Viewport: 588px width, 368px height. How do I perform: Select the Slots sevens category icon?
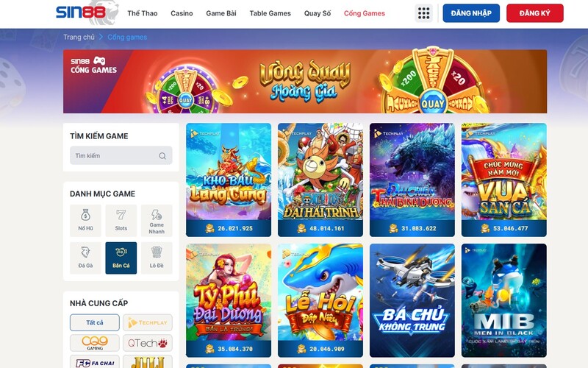coord(121,220)
